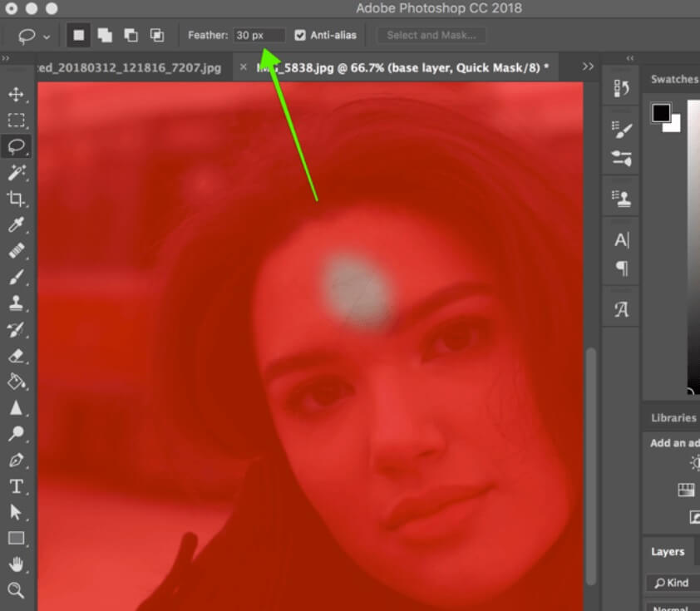Disable the Anti-alias checkbox
This screenshot has width=700, height=611.
pyautogui.click(x=300, y=36)
